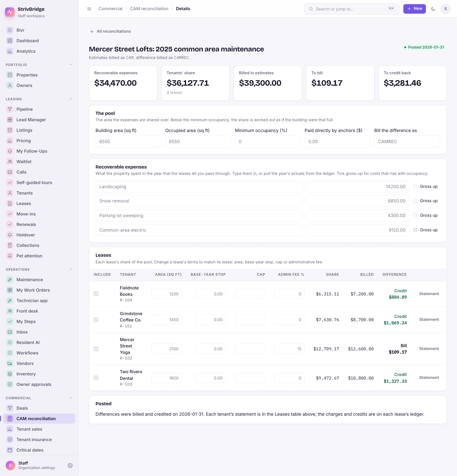Toggle include checkbox for Grindstone Coffee Co.

tap(96, 320)
